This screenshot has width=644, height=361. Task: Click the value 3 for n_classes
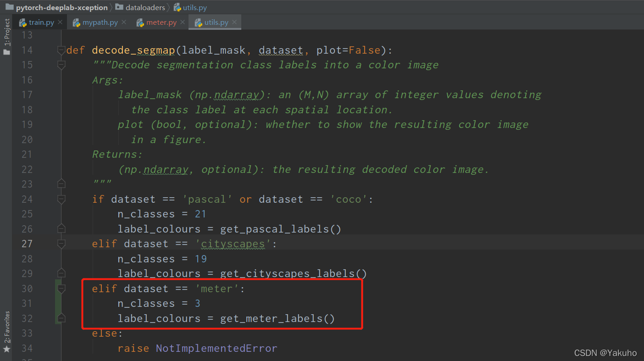pos(197,304)
